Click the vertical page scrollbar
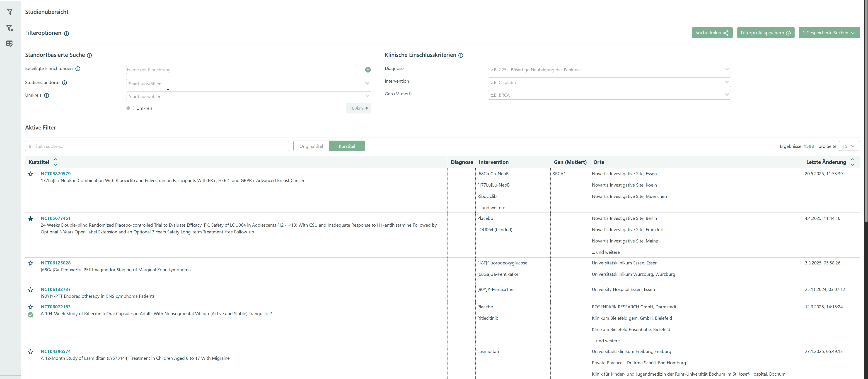This screenshot has width=868, height=379. 866,111
